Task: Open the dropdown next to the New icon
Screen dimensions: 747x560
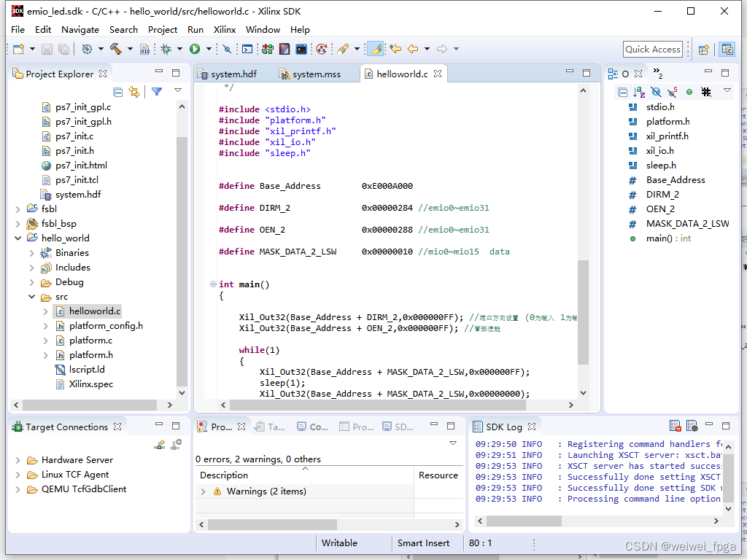Action: point(32,49)
